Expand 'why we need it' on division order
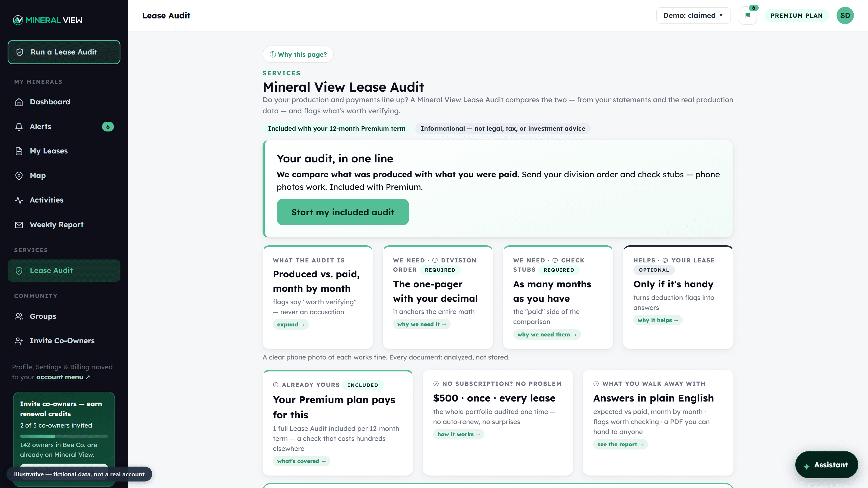The image size is (868, 488). [x=422, y=324]
